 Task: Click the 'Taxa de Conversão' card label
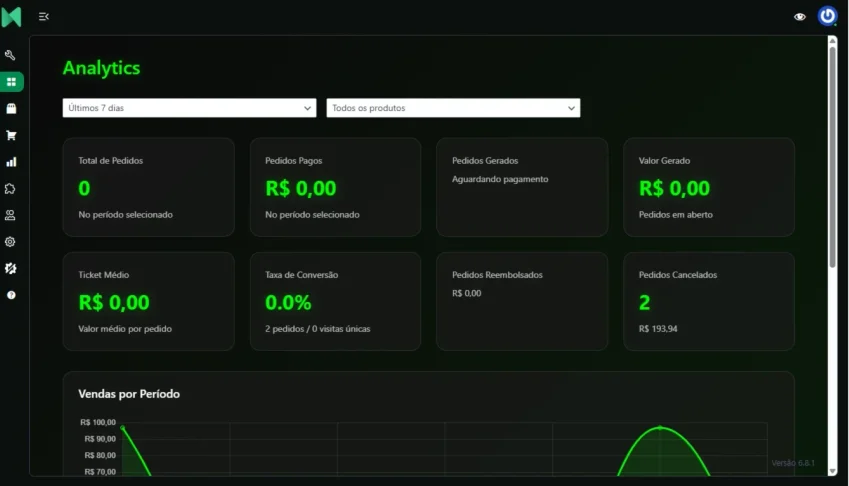click(x=302, y=275)
